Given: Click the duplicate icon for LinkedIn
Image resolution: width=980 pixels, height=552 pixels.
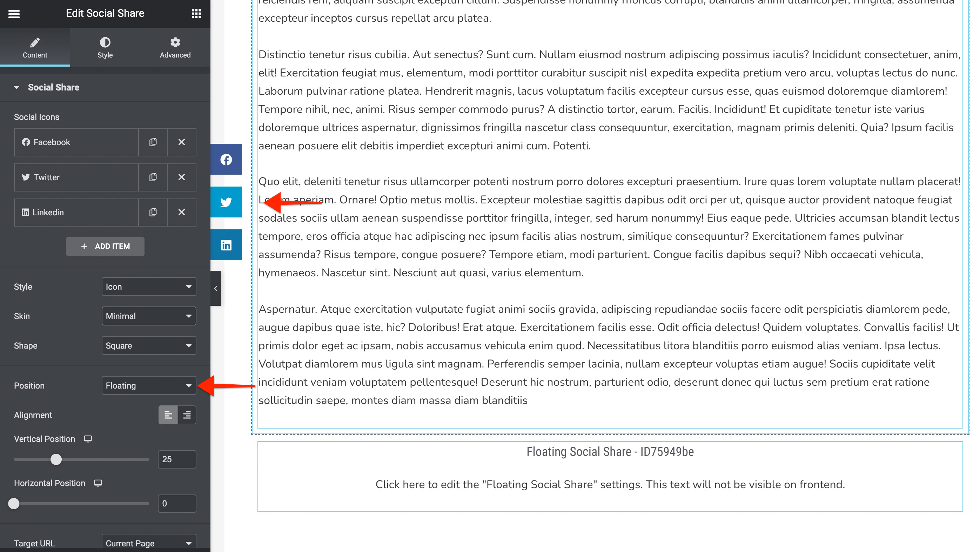Looking at the screenshot, I should pyautogui.click(x=153, y=212).
